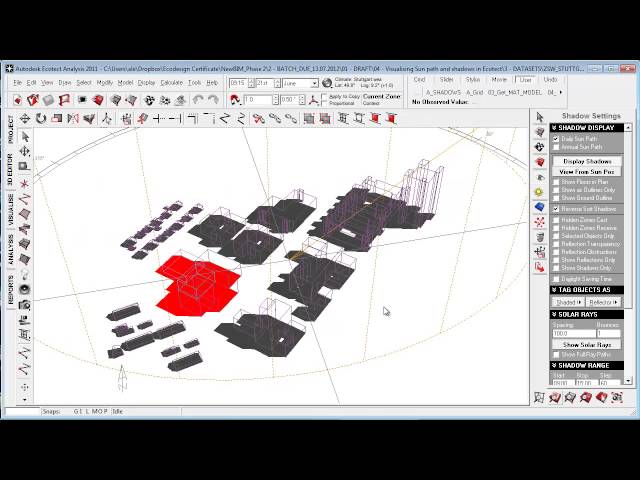Screen dimensions: 640x480
Task: Switch to the VISUALISE side tab
Action: pyautogui.click(x=11, y=210)
